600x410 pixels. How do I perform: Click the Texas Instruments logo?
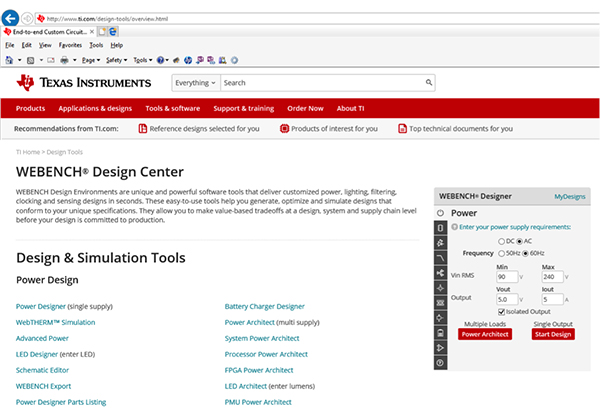[84, 82]
